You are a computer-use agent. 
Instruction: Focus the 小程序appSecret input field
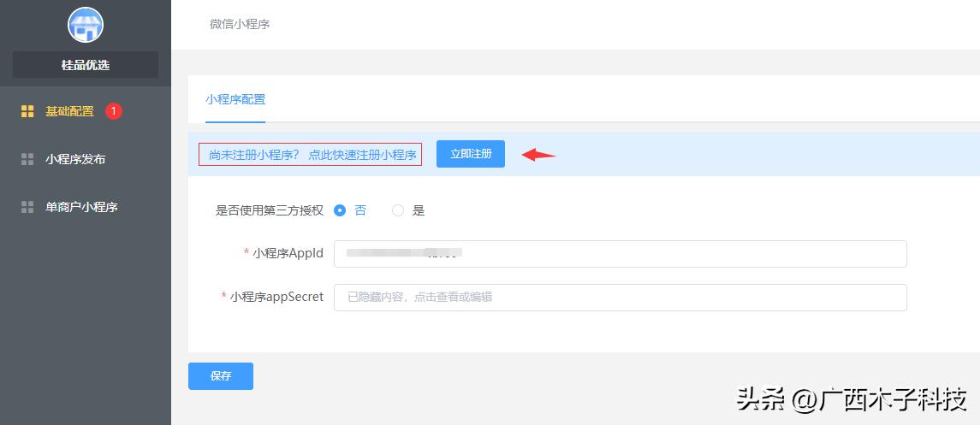coord(620,298)
